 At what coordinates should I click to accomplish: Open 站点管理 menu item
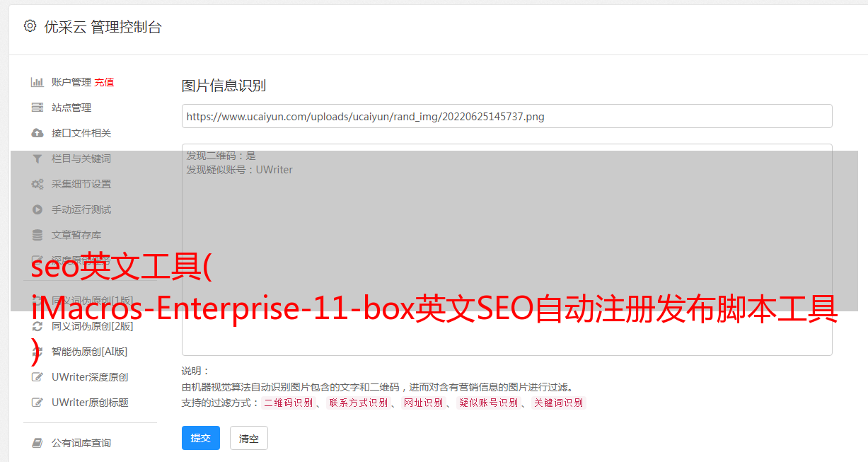[71, 108]
